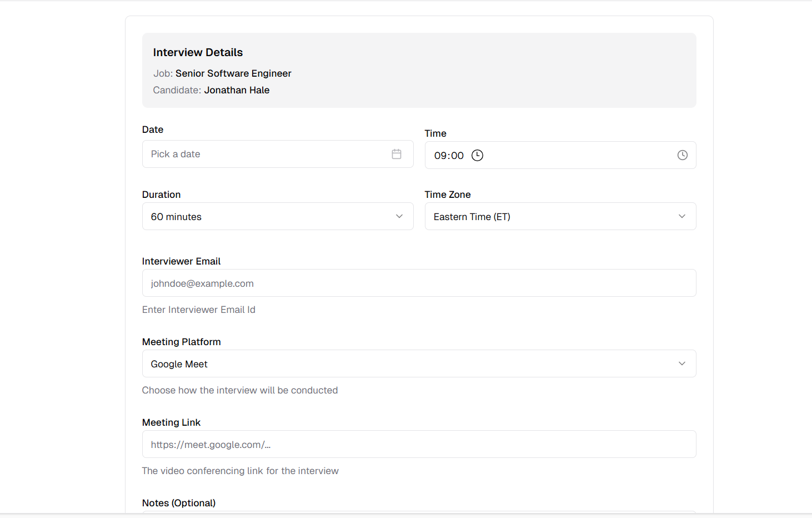812x518 pixels.
Task: Click the clock icon beside 09:00
Action: click(x=477, y=156)
